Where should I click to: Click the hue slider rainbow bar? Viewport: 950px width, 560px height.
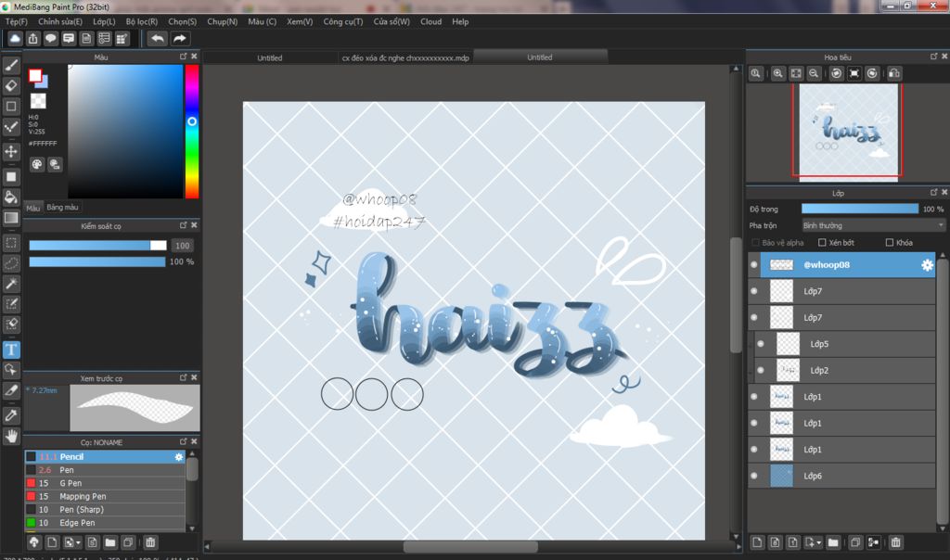(192, 132)
